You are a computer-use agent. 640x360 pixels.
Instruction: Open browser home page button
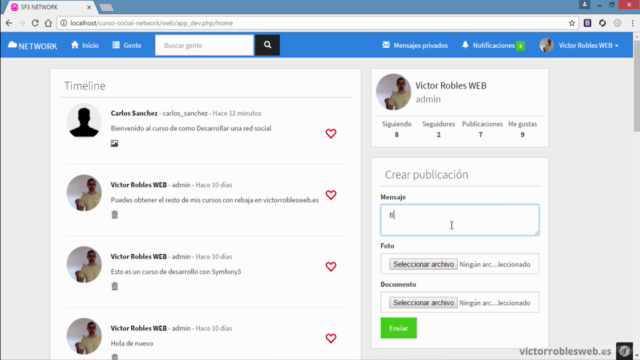point(48,23)
